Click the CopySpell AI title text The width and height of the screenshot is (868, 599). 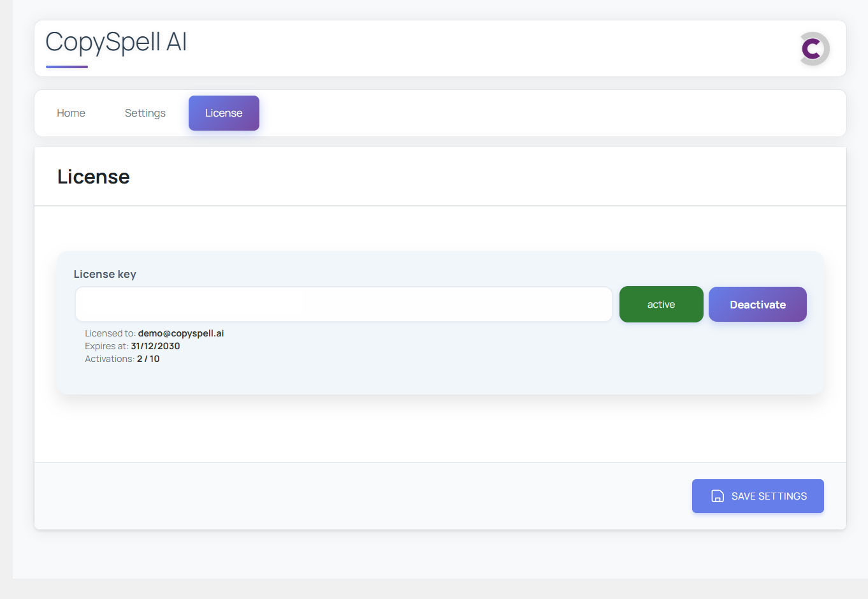(116, 42)
